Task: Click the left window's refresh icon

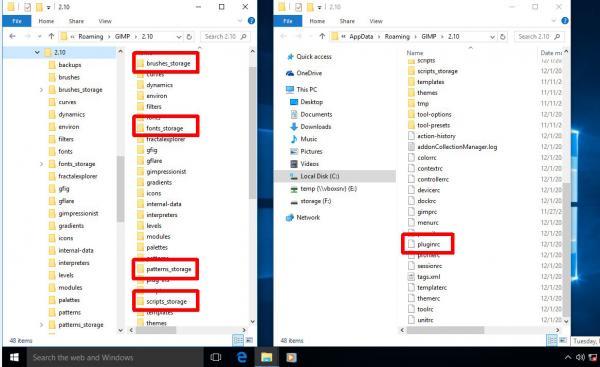Action: [189, 37]
